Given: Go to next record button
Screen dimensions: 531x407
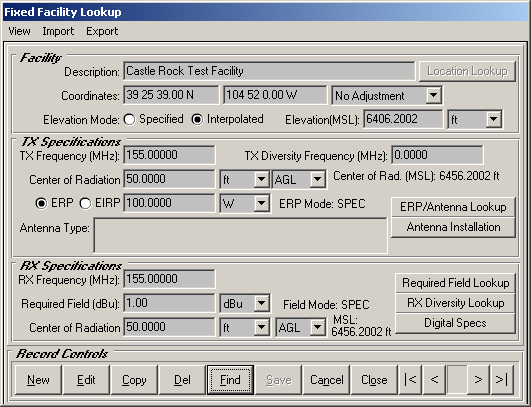Looking at the screenshot, I should click(478, 380).
